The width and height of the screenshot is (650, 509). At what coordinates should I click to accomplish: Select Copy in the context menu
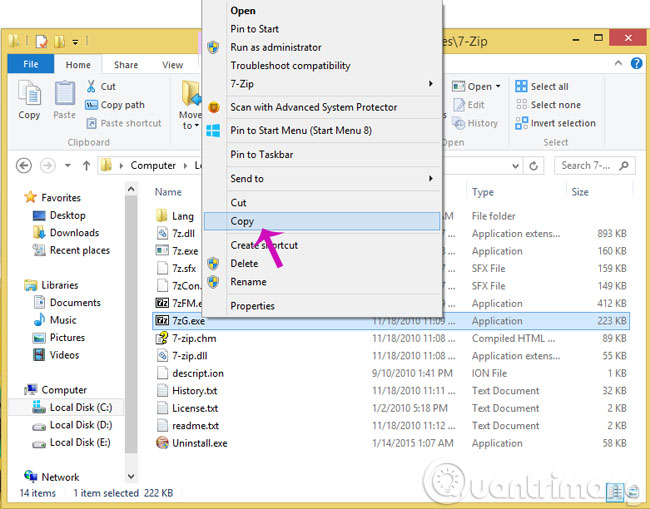pos(322,221)
